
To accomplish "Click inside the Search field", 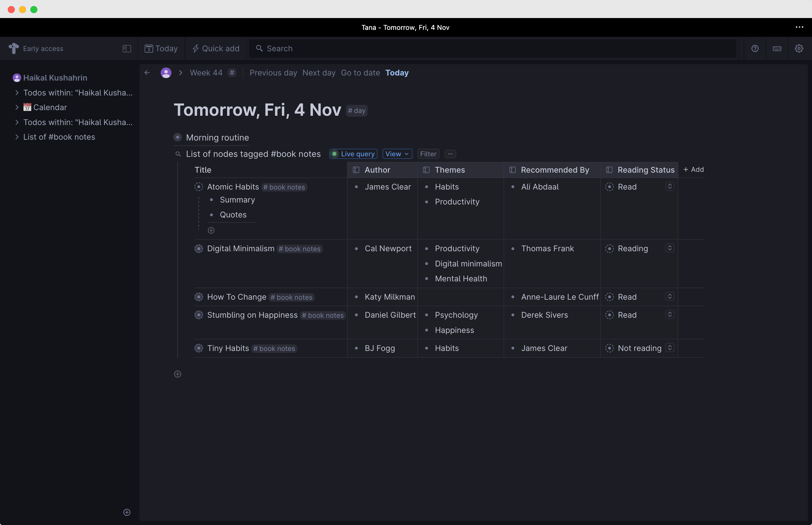I will 409,48.
